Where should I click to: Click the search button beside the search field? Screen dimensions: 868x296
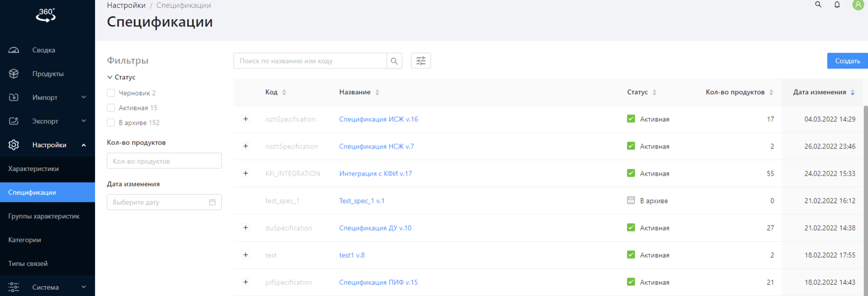click(x=394, y=61)
